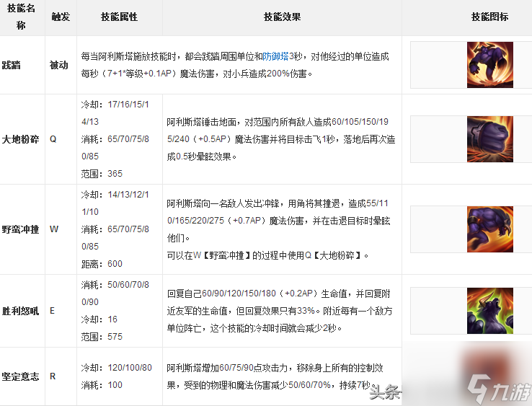Click the skill name 坚定意志
This screenshot has height=406, width=532.
click(20, 376)
